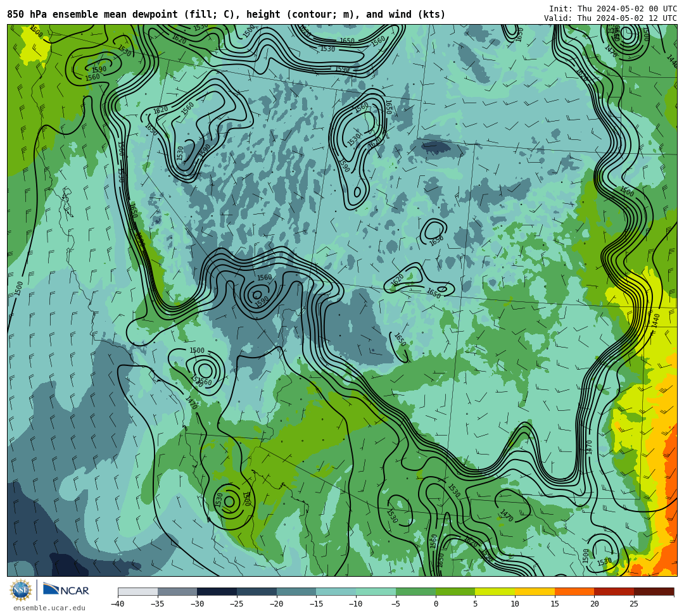
Task: Click the 15 colorbar tick label
Action: 555,604
